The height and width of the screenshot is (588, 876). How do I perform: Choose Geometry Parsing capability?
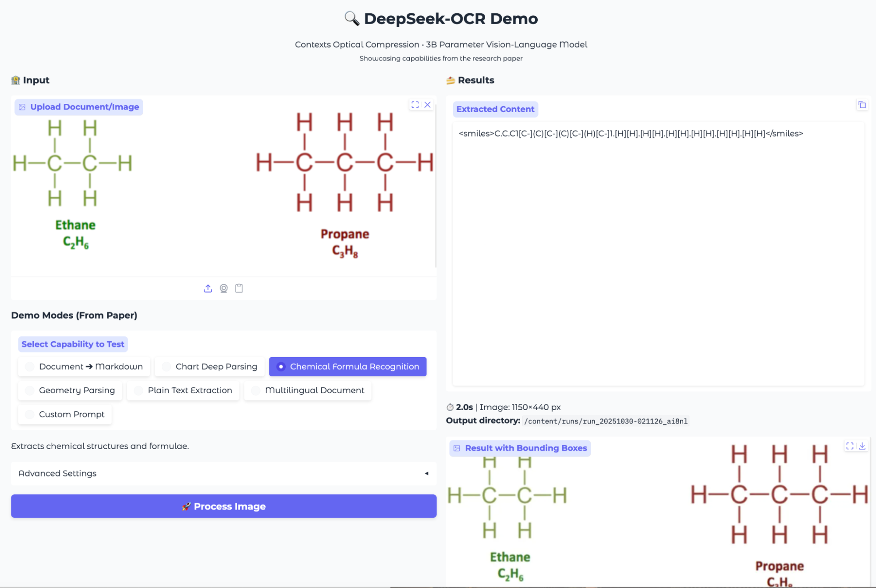71,390
